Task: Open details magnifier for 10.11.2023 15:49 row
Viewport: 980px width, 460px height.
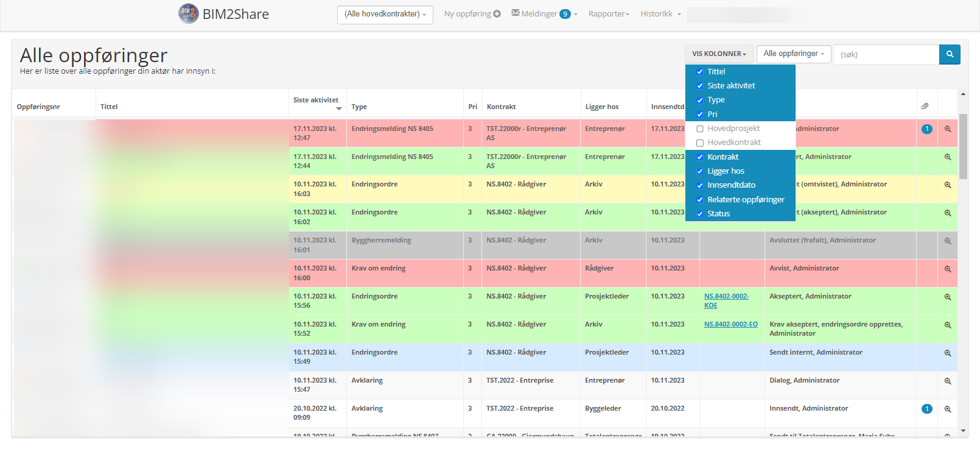Action: point(948,353)
